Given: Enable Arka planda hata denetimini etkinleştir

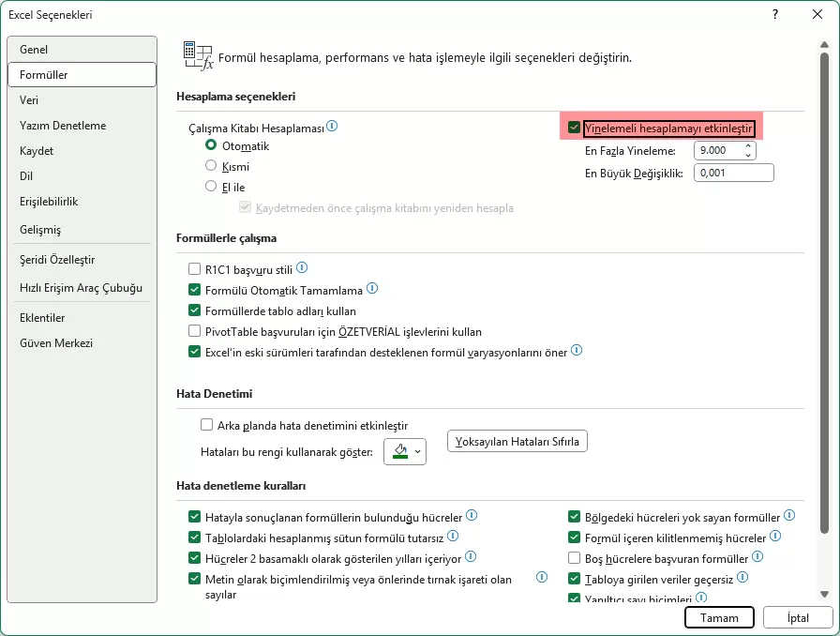Looking at the screenshot, I should (207, 425).
